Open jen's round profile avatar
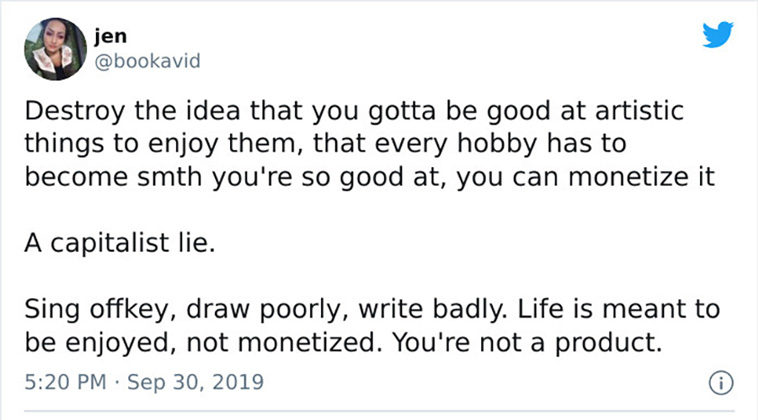Screen dimensions: 758x420 tap(56, 49)
